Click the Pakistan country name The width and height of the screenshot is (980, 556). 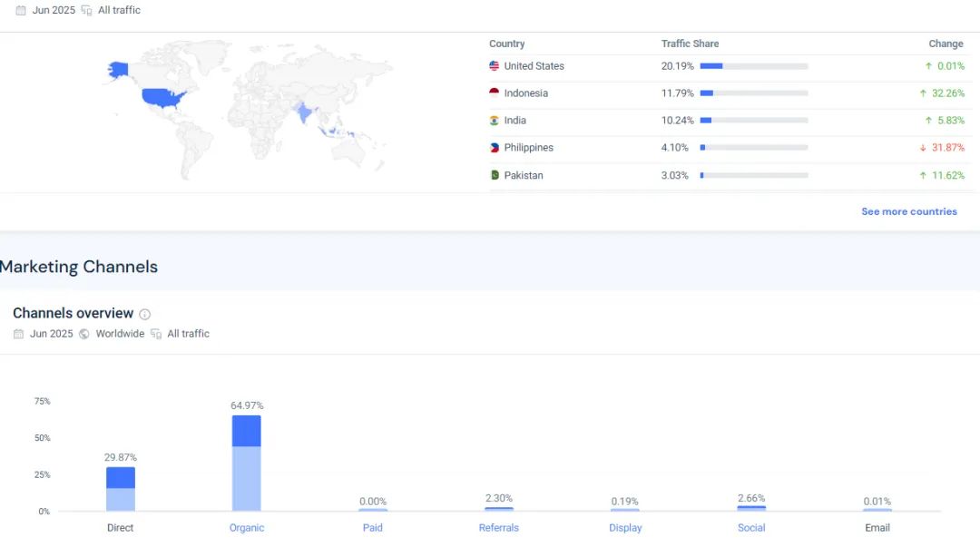coord(524,175)
